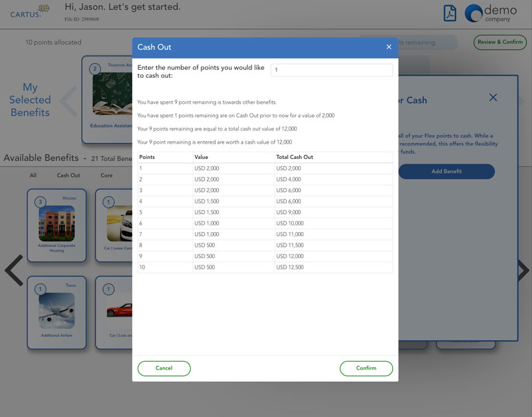Click the Confirm button
The width and height of the screenshot is (532, 417).
pyautogui.click(x=366, y=368)
